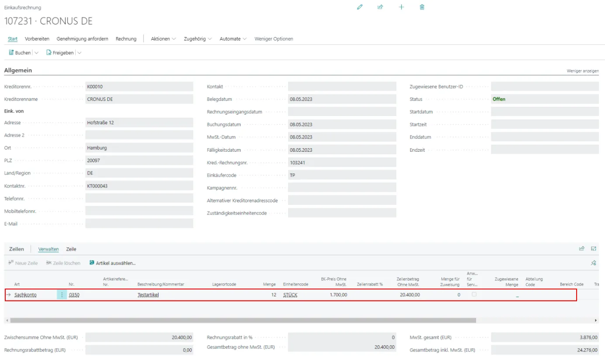Click the share icon in Zeilen section
This screenshot has height=364, width=605.
[581, 248]
